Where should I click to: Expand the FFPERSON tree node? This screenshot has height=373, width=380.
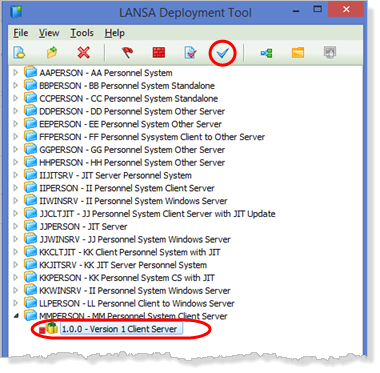[16, 137]
